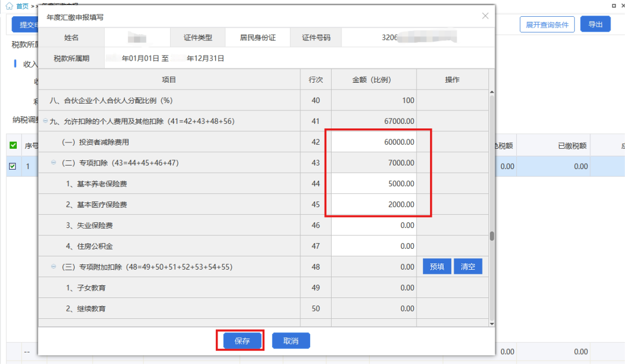This screenshot has width=625, height=364.
Task: Click 预填 for 专项附加扣除
Action: tap(437, 267)
